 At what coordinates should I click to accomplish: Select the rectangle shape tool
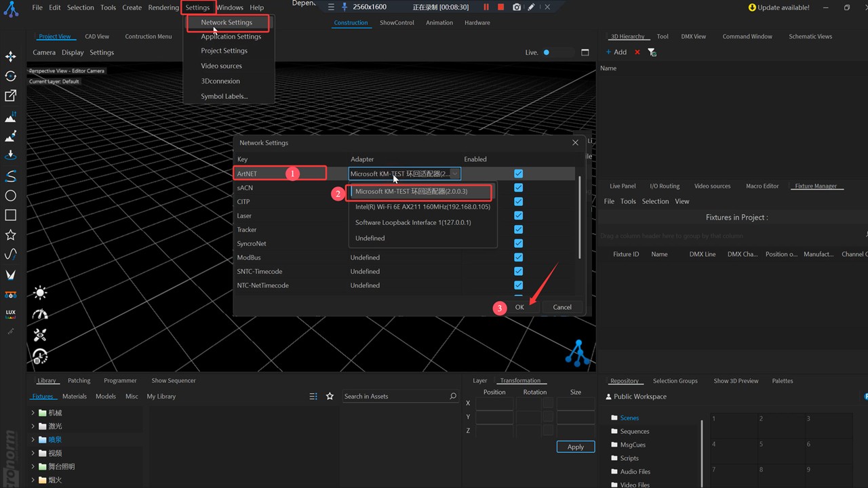(x=11, y=215)
